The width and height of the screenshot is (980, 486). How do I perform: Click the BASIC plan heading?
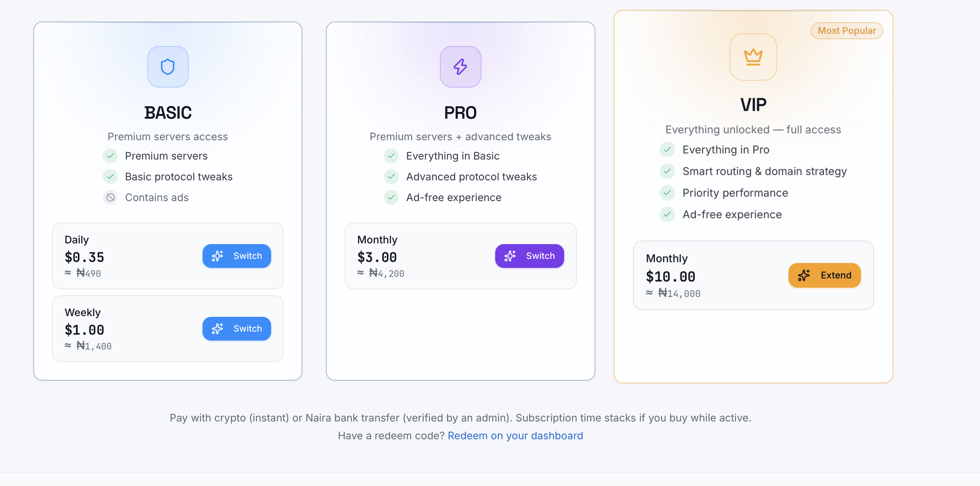coord(168,113)
